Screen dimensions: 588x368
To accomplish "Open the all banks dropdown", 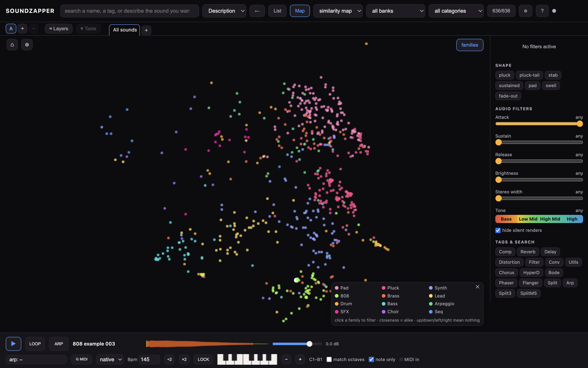I will coord(395,11).
